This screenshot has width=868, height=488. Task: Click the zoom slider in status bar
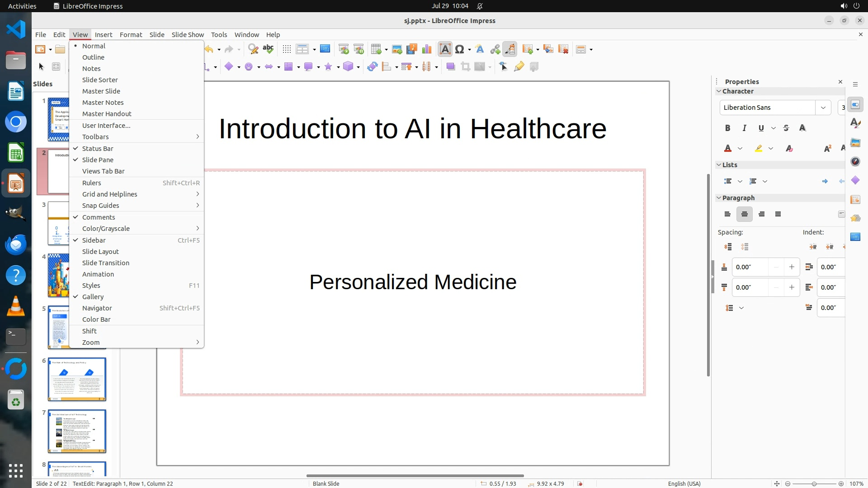(814, 483)
